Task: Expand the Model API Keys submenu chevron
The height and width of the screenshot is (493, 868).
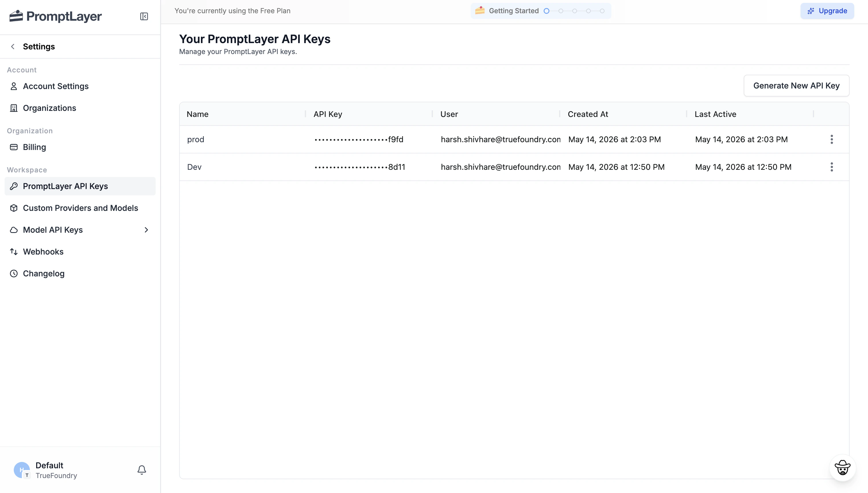Action: click(146, 230)
